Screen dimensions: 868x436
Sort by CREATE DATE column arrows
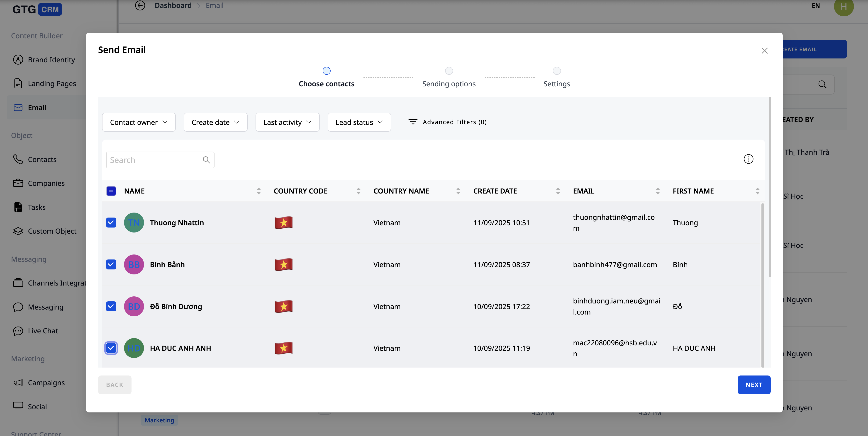pos(558,191)
